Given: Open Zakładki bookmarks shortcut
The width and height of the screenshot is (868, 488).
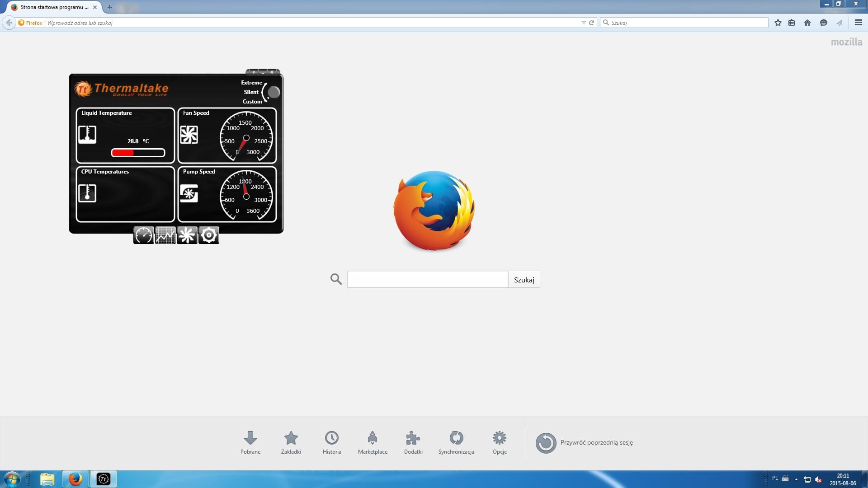Looking at the screenshot, I should [x=291, y=442].
